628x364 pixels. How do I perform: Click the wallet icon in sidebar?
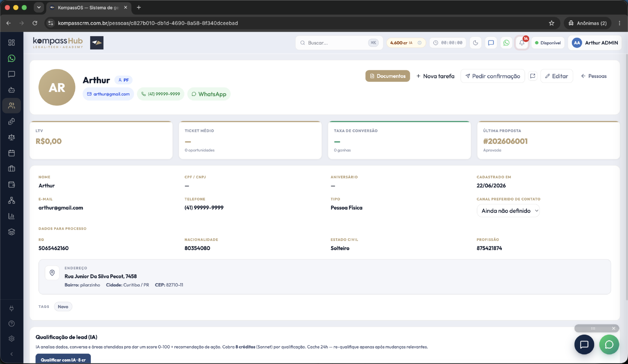(x=11, y=185)
